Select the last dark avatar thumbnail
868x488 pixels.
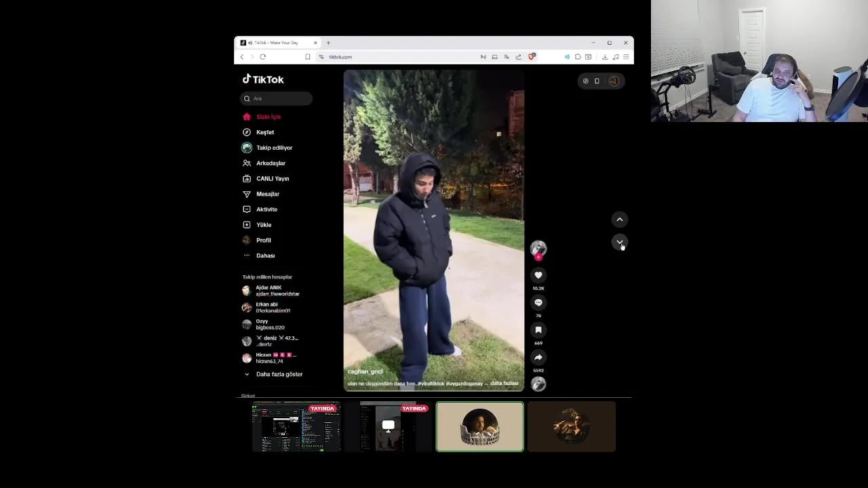click(572, 426)
